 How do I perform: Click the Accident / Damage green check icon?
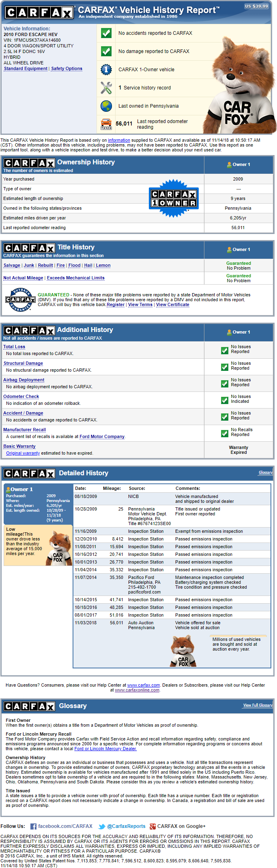pos(224,417)
